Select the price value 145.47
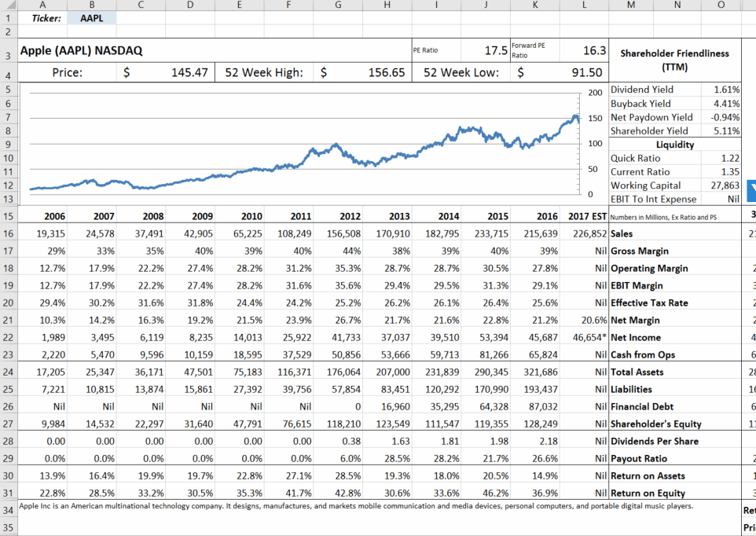The width and height of the screenshot is (756, 536). click(189, 73)
